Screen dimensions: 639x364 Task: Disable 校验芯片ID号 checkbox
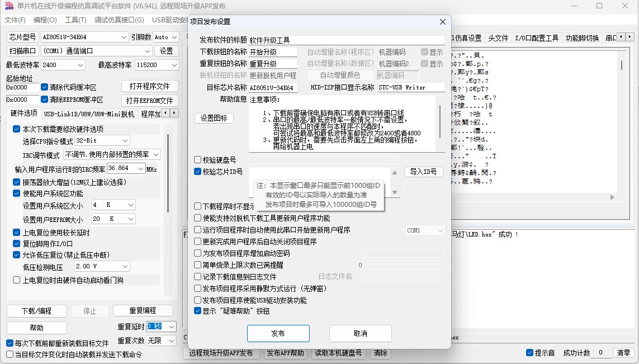pos(198,172)
